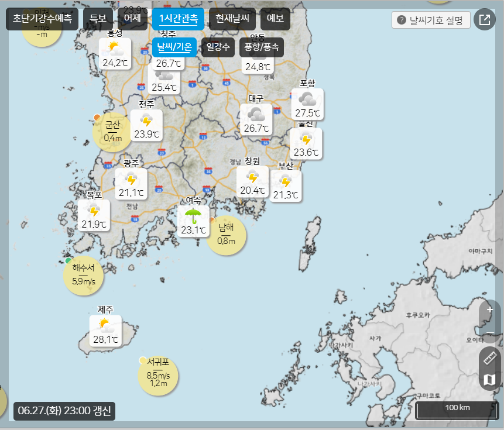This screenshot has width=504, height=430.
Task: Click the 21.9℃ temperature at 목포
Action: tap(94, 224)
